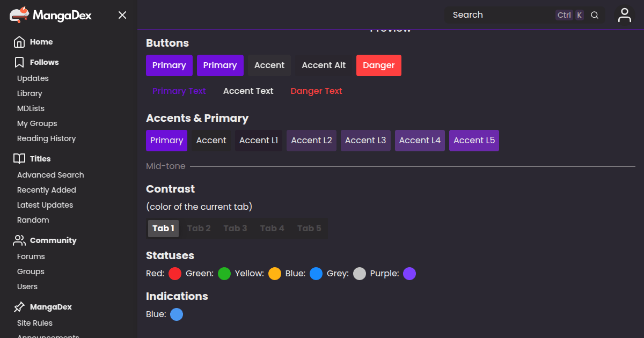Focus the Search input field
Viewport: 644px width, 338px height.
click(x=499, y=15)
